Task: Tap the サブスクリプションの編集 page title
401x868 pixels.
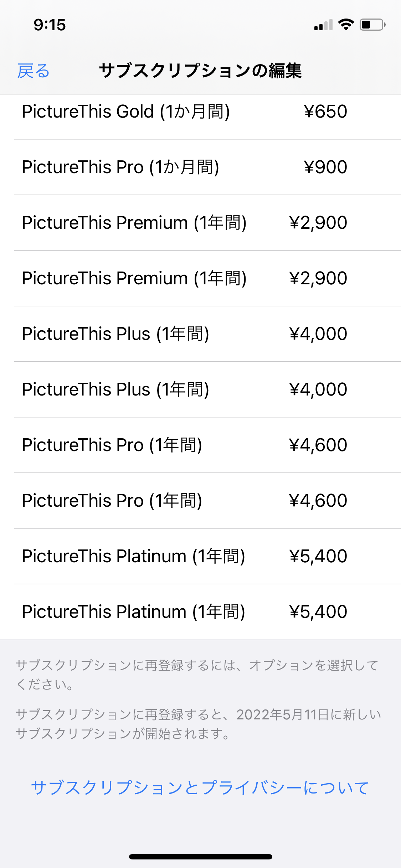Action: 200,71
